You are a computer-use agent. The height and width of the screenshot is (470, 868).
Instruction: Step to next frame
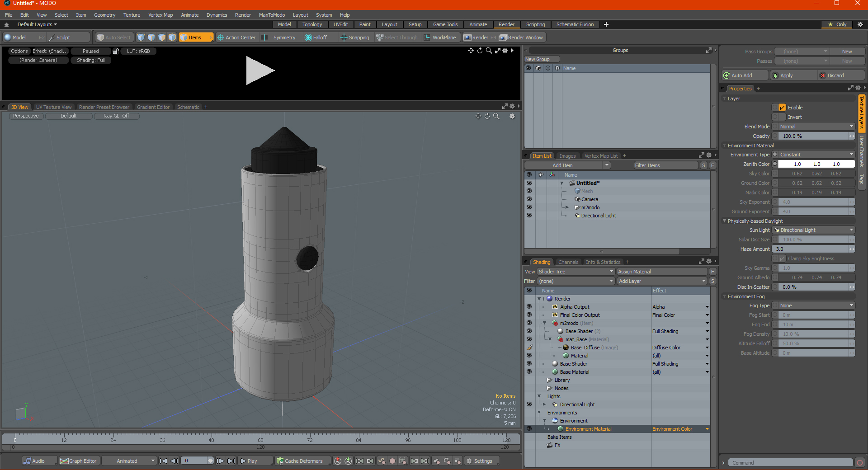coord(220,461)
